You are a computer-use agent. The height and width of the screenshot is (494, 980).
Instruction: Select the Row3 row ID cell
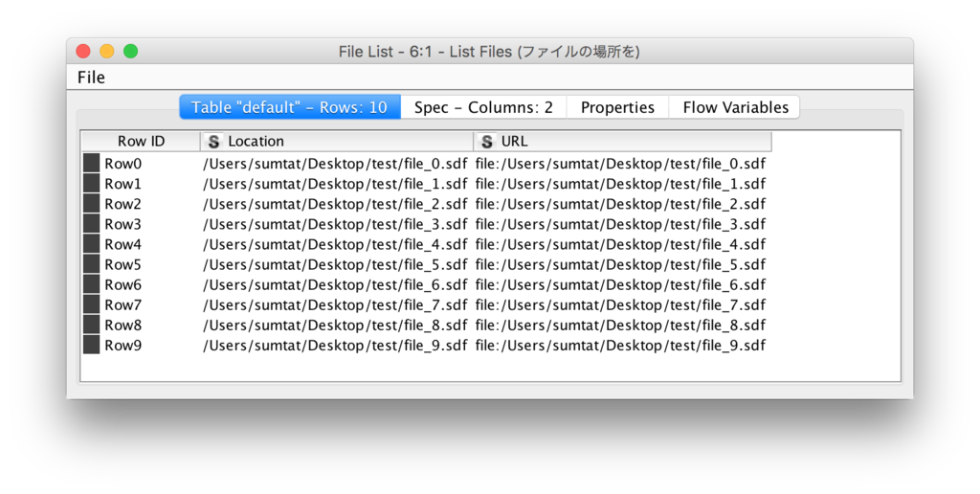[x=142, y=224]
